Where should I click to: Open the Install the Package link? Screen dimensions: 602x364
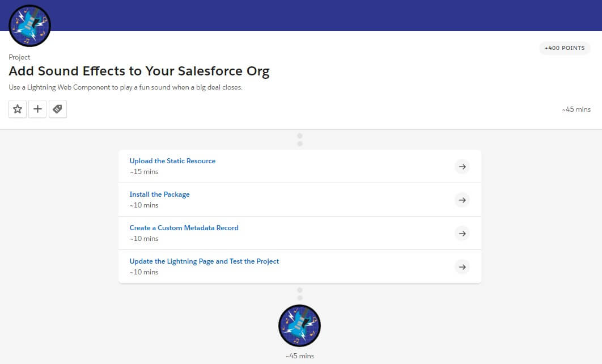pos(159,194)
